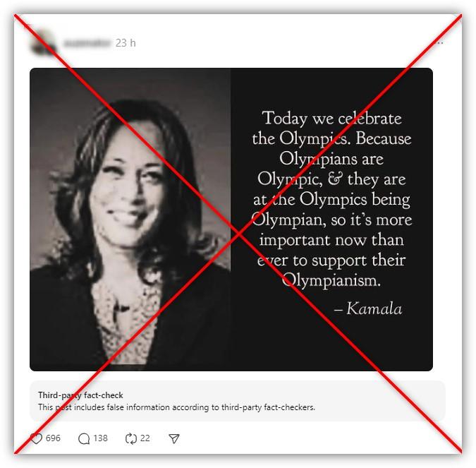
Task: Click the Kamala signature in image
Action: pyautogui.click(x=368, y=308)
